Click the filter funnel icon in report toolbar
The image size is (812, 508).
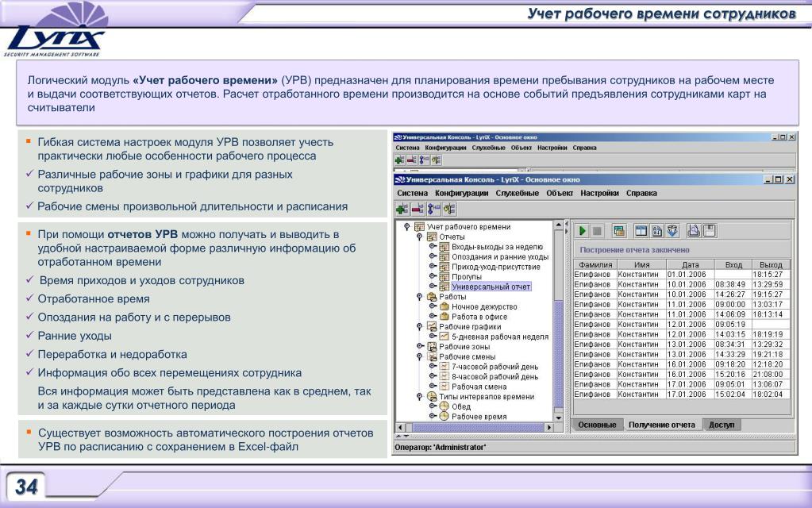tap(672, 231)
